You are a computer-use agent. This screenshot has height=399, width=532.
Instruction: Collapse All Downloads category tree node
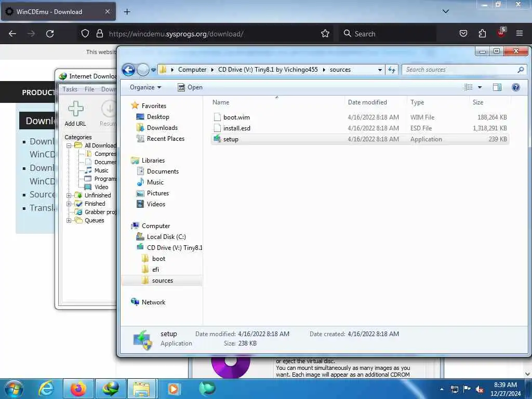[x=69, y=145]
